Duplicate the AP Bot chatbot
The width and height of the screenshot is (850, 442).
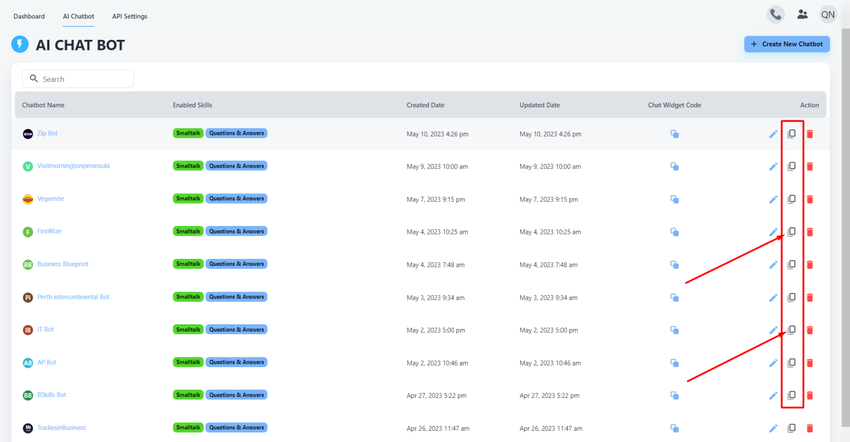[x=791, y=363]
